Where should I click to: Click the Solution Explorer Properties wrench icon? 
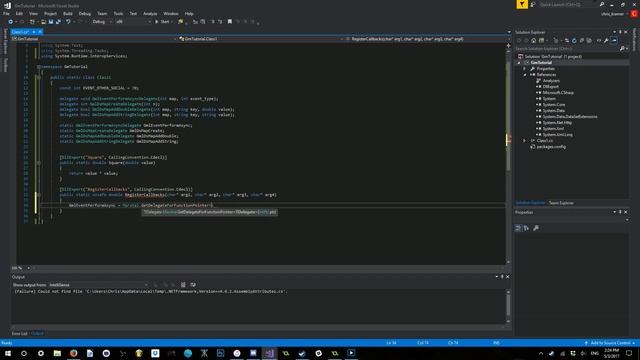(x=606, y=40)
